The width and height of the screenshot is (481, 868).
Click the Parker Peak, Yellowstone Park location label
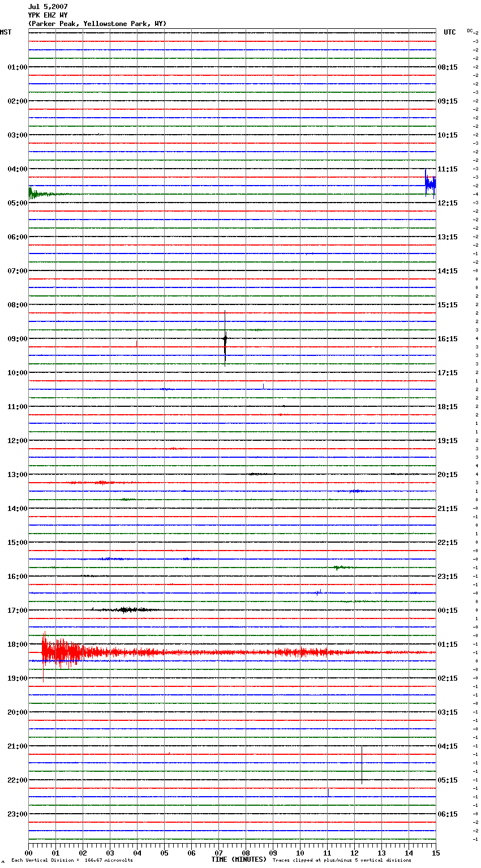click(x=97, y=24)
